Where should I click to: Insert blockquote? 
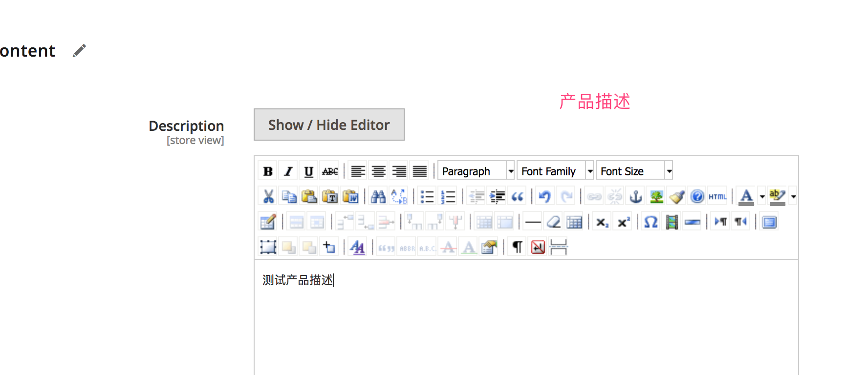click(518, 196)
